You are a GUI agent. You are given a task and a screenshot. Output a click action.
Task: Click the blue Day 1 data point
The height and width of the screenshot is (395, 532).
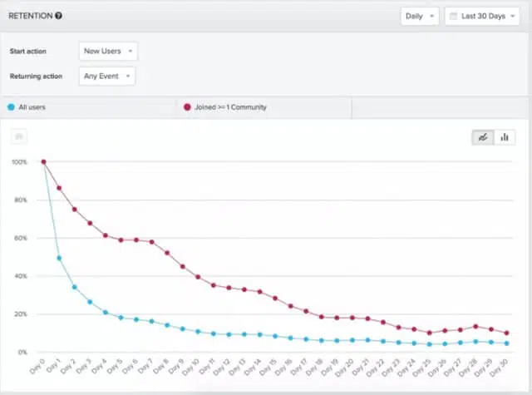click(59, 258)
